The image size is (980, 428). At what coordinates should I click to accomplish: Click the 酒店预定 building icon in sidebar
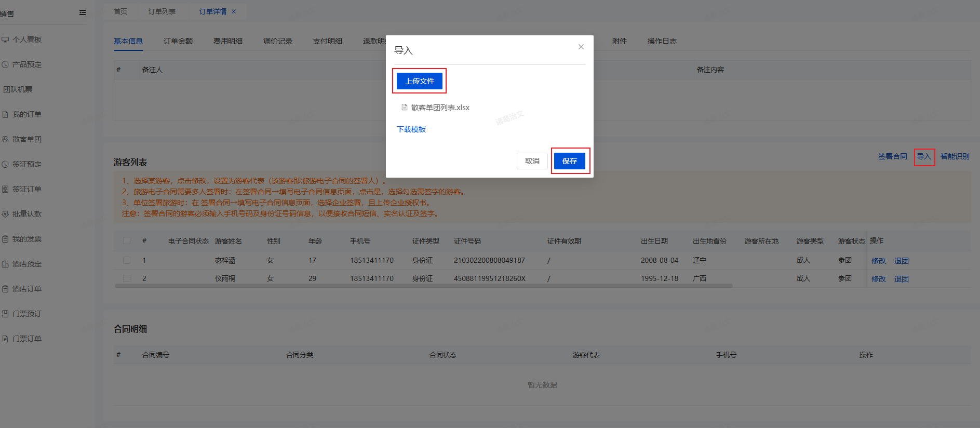[x=5, y=264]
